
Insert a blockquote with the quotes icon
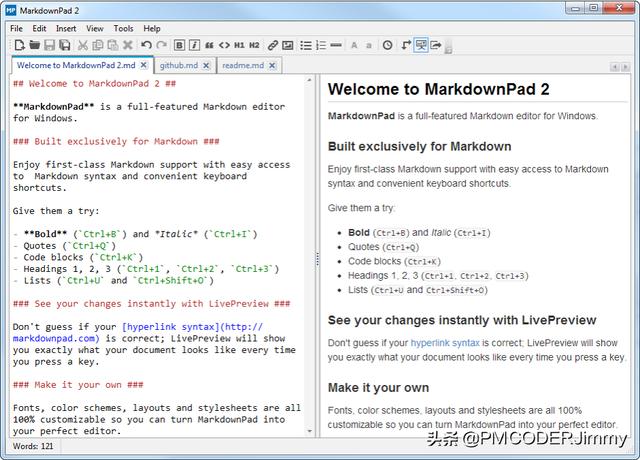coord(209,45)
